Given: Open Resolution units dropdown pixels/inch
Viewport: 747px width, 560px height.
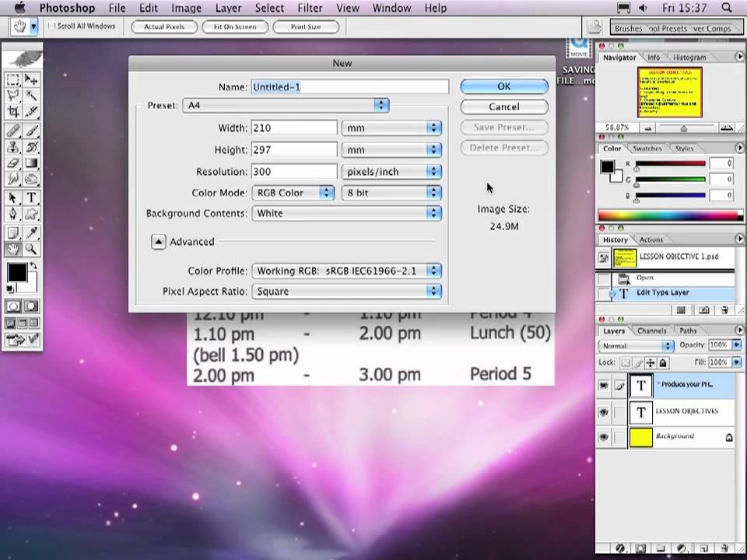Looking at the screenshot, I should [x=391, y=171].
